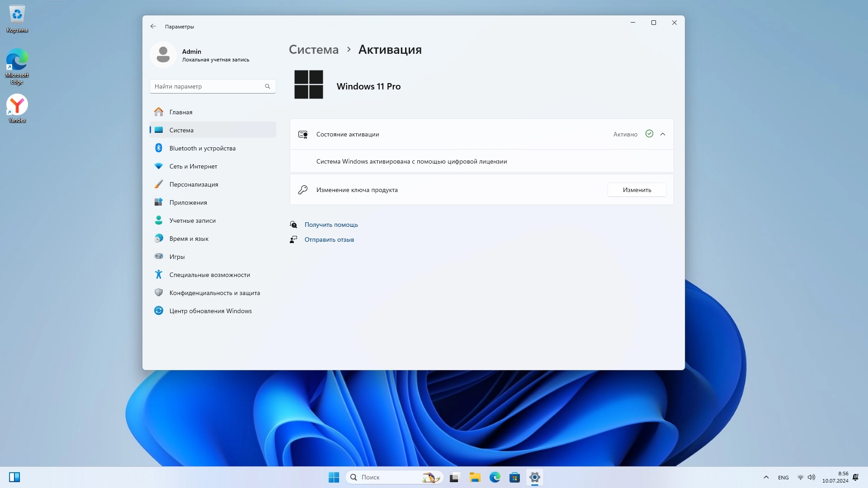The width and height of the screenshot is (868, 488).
Task: Select Приложения in the sidebar
Action: point(188,202)
